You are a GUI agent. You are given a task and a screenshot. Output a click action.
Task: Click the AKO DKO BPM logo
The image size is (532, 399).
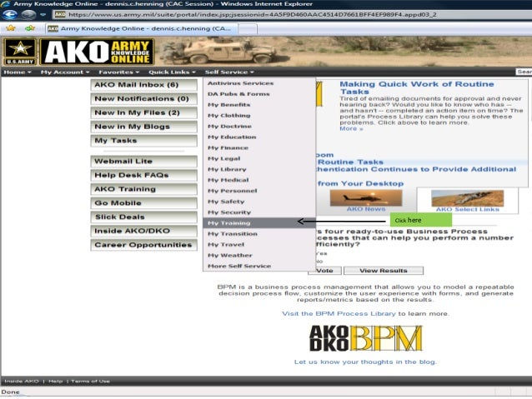tap(366, 338)
